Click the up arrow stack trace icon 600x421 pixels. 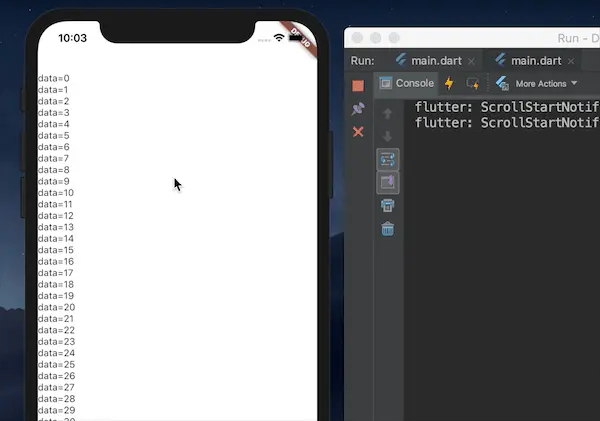click(x=387, y=113)
